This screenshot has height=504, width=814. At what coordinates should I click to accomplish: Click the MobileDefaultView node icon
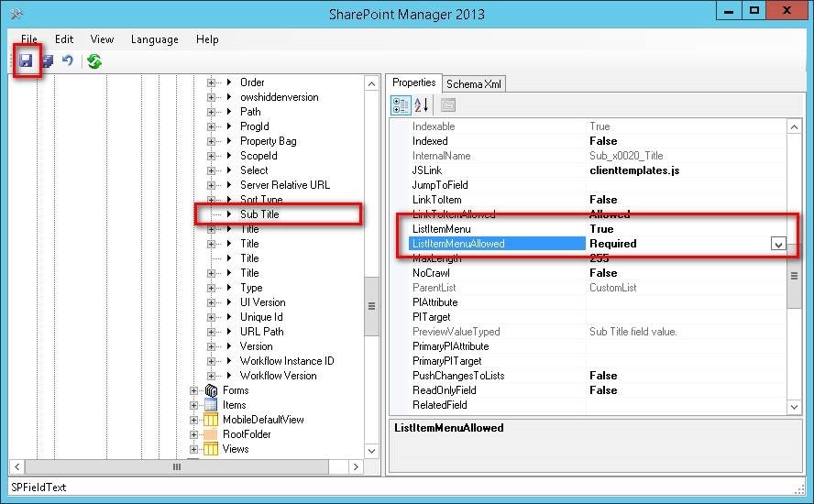click(211, 420)
